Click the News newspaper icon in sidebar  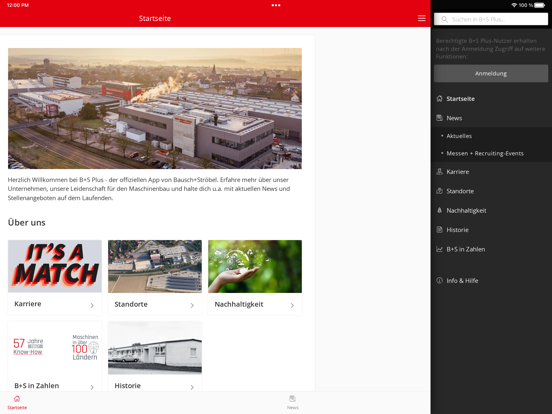click(439, 118)
